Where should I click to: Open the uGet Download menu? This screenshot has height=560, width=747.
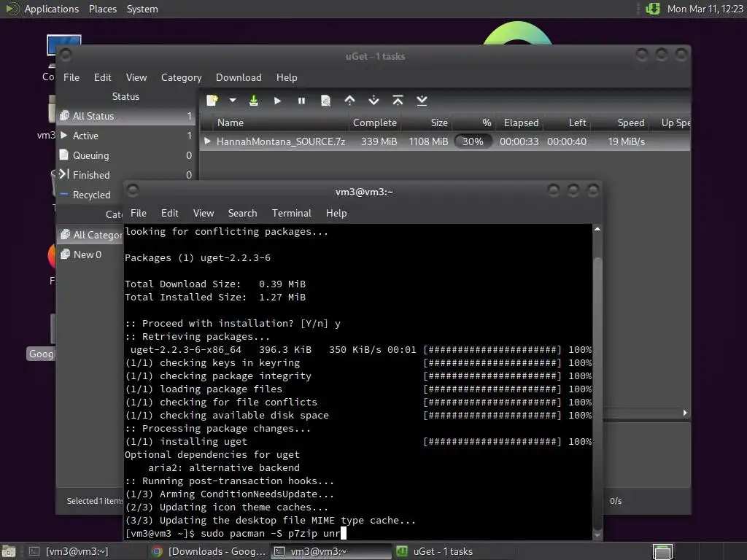point(239,77)
